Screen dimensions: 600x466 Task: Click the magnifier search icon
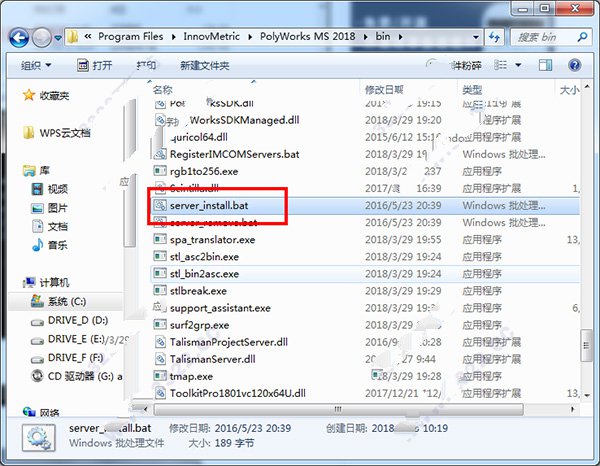582,37
